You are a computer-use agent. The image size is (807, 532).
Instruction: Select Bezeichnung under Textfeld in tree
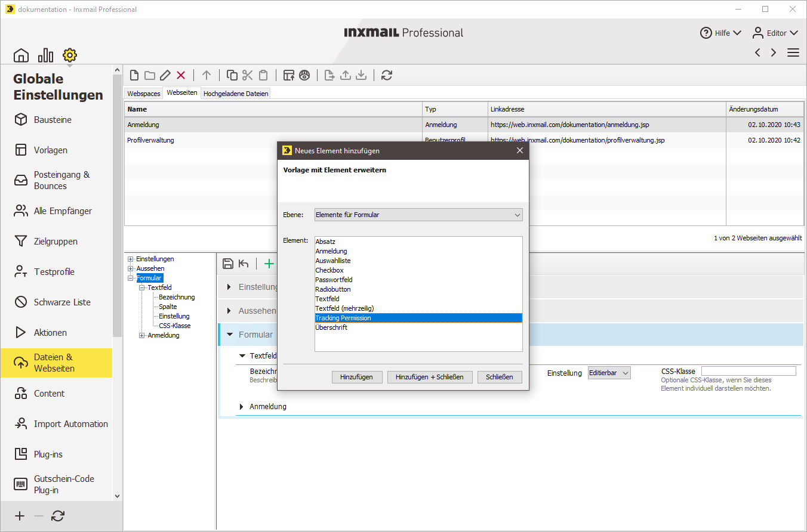(x=177, y=297)
